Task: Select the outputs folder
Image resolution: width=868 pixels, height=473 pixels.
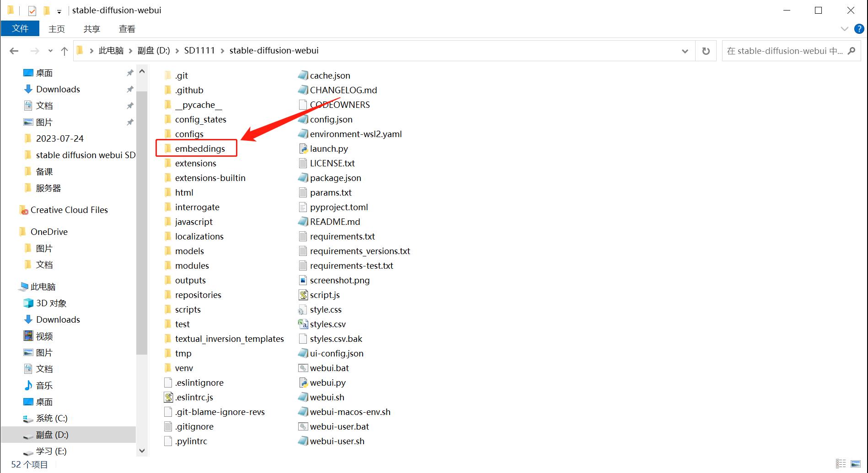Action: tap(190, 280)
